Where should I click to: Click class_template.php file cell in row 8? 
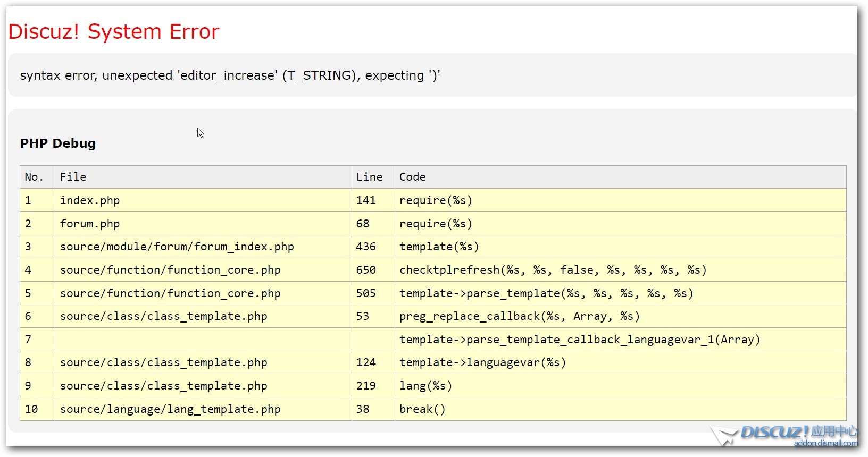(203, 362)
